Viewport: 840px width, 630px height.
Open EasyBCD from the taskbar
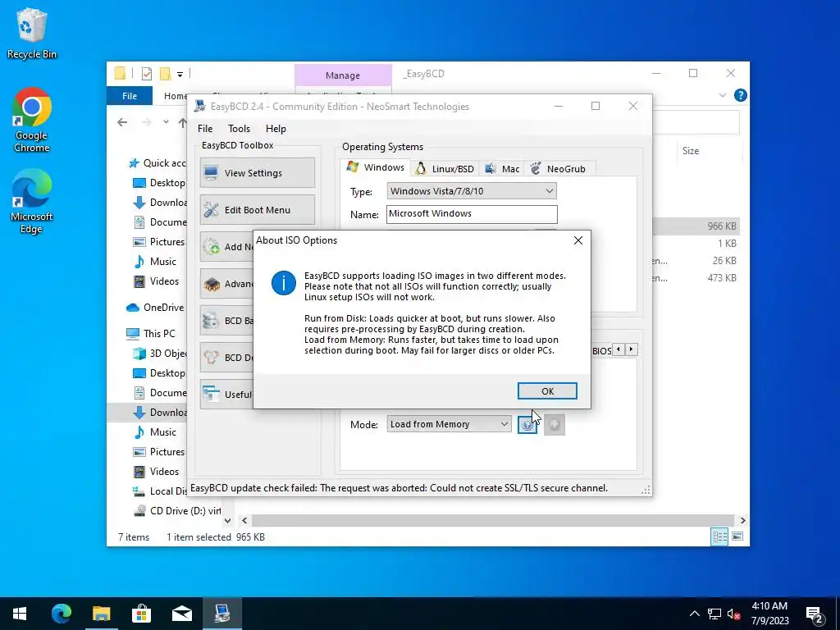coord(222,614)
